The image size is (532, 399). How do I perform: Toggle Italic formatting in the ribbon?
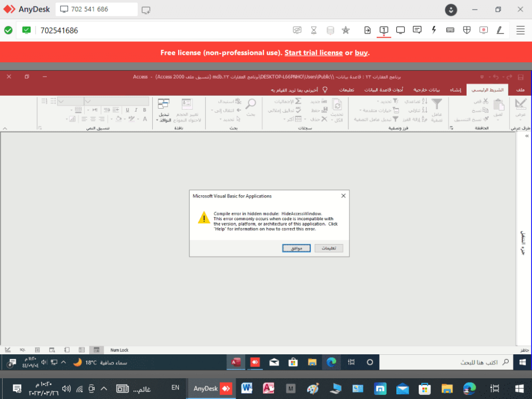(x=136, y=110)
